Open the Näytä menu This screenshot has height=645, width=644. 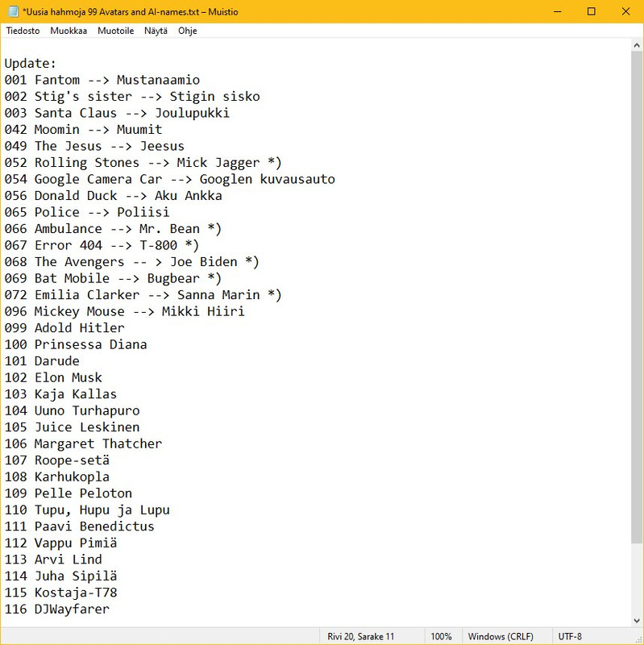156,31
